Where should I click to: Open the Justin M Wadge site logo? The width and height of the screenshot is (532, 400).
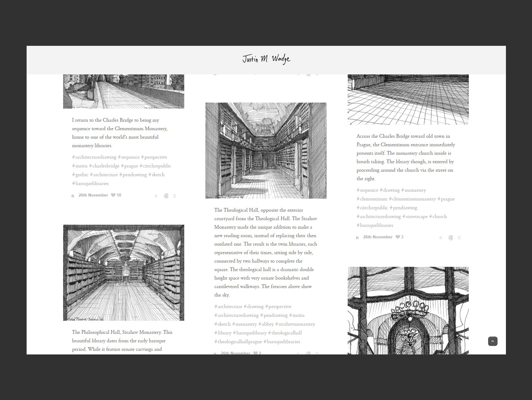click(x=266, y=59)
